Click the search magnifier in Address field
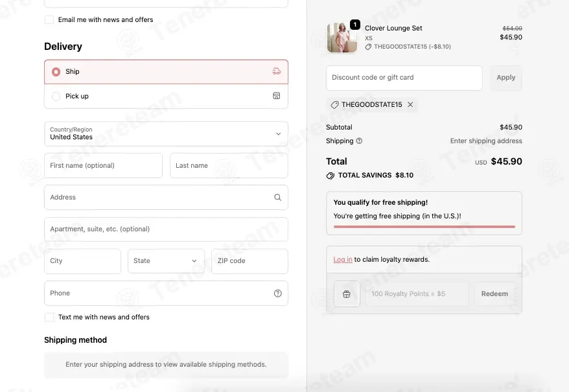The height and width of the screenshot is (392, 569). [277, 197]
